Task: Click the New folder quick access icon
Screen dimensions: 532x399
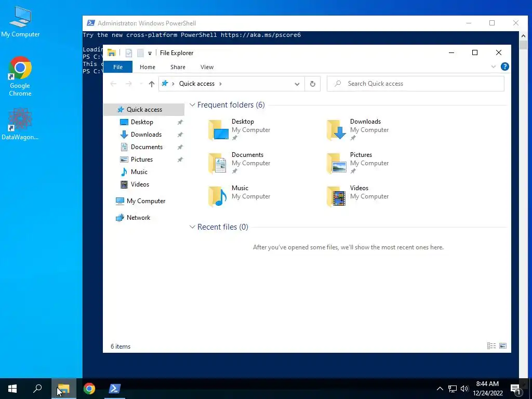Action: point(140,53)
